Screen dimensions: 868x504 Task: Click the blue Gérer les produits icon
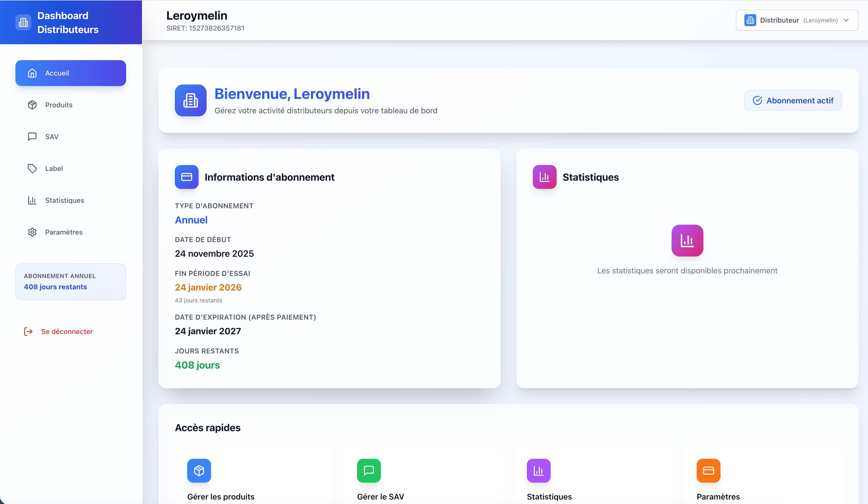[x=199, y=470]
